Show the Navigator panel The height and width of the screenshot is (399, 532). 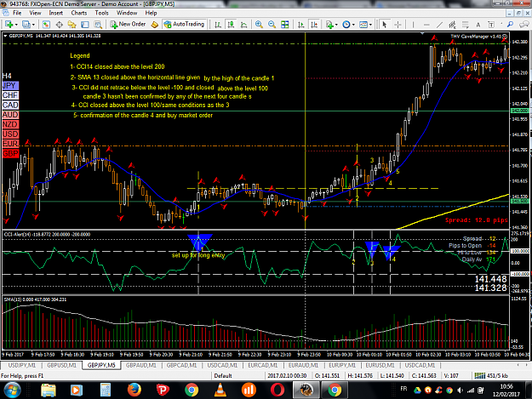72,25
